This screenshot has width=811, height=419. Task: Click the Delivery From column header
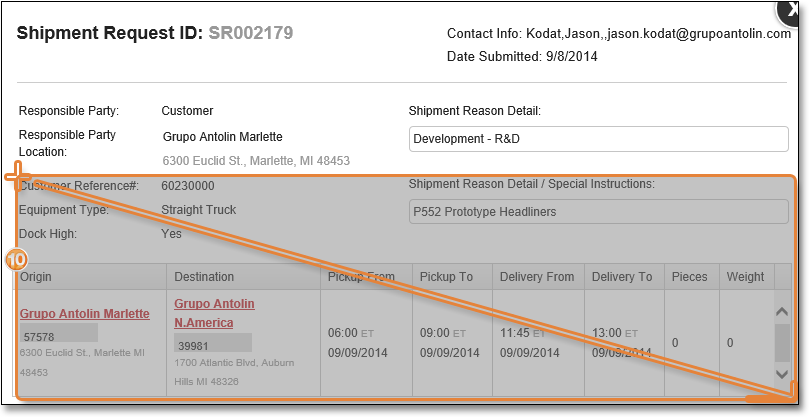pyautogui.click(x=537, y=277)
